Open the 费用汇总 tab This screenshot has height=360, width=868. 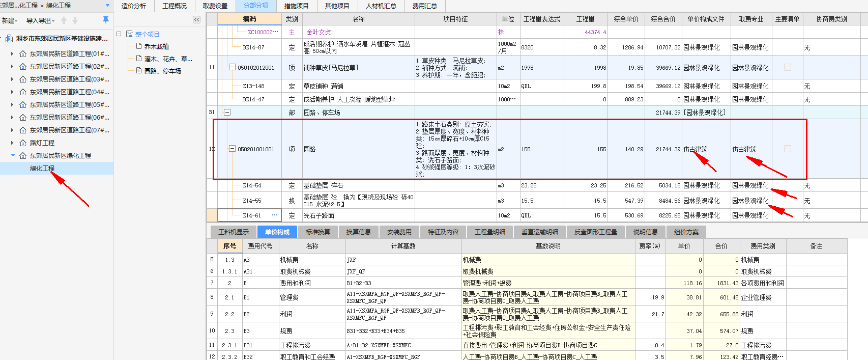click(x=425, y=6)
